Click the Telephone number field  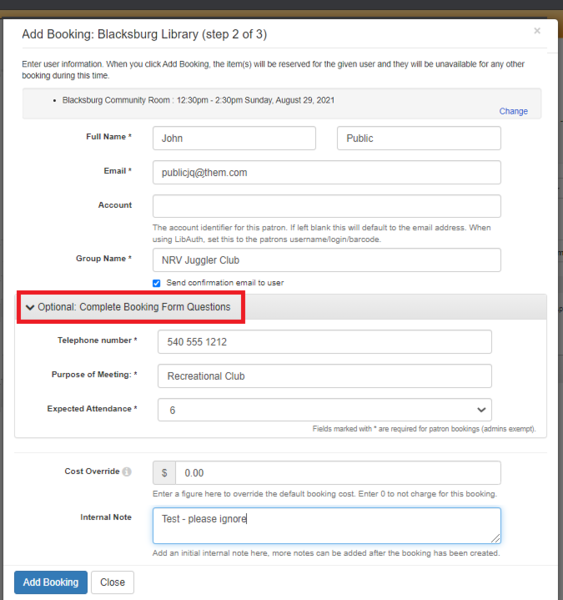(x=325, y=342)
